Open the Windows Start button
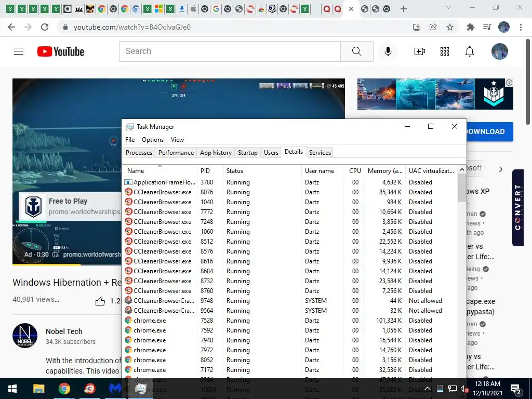Screen dimensions: 532x399 point(12,389)
